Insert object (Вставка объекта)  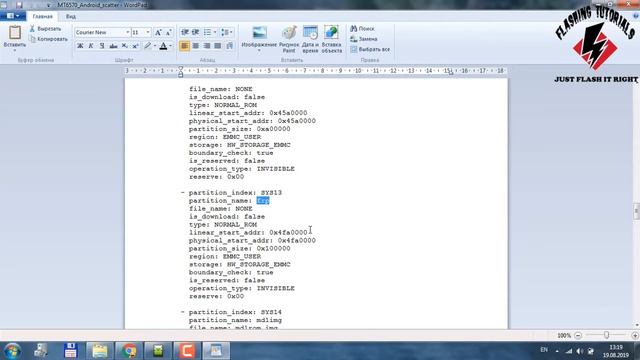(x=331, y=39)
